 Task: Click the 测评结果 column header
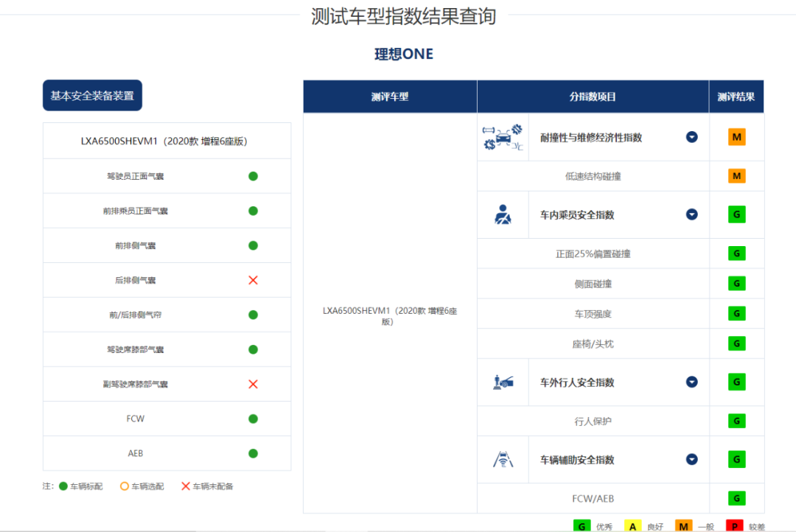pyautogui.click(x=736, y=97)
